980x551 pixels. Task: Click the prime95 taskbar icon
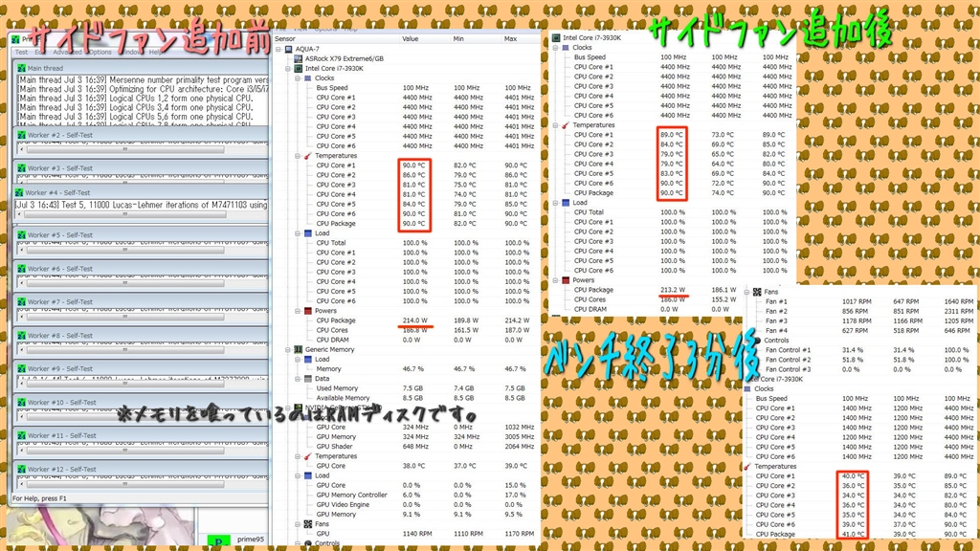218,540
